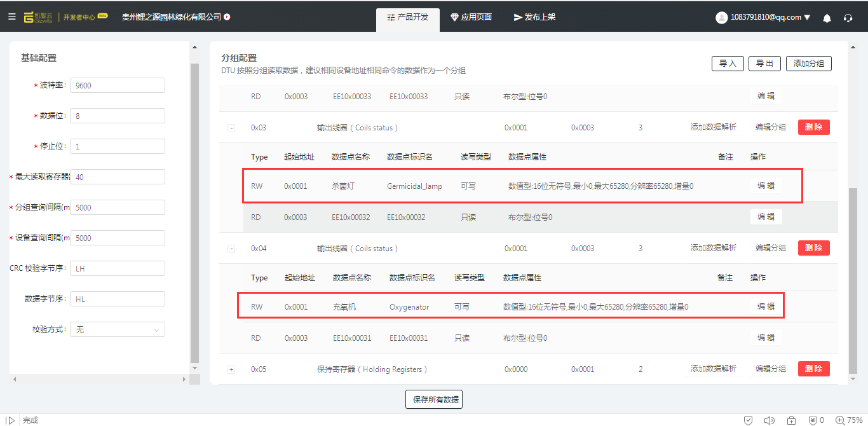
Task: Click 添加数据解析 for group 0x04
Action: 714,248
